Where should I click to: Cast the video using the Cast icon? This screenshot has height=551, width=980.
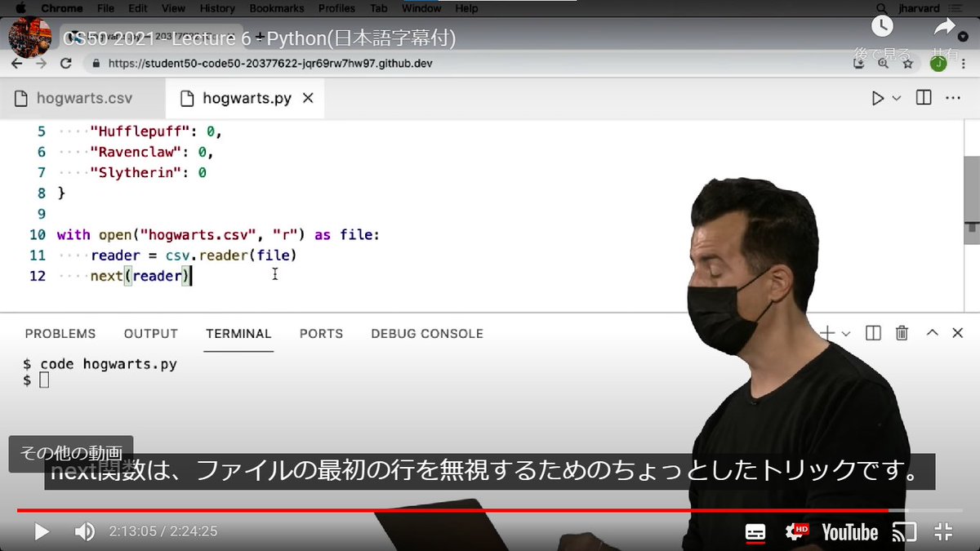904,532
